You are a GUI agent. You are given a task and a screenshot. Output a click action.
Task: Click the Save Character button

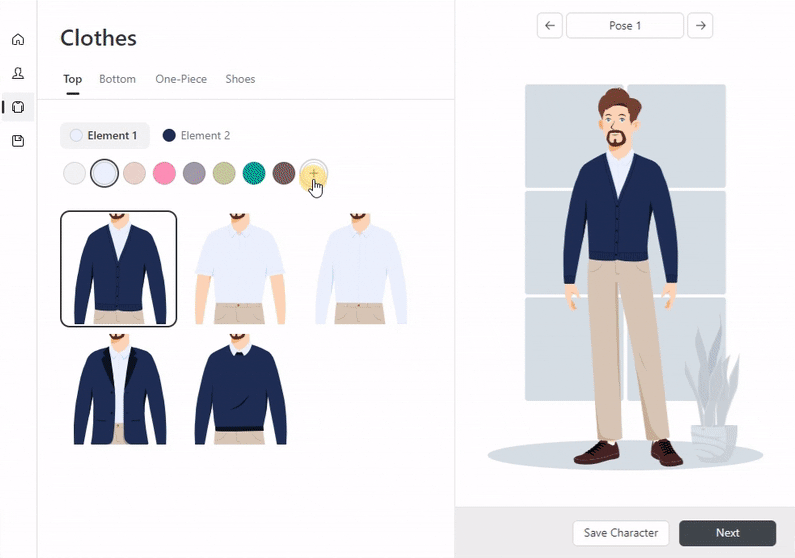click(620, 533)
